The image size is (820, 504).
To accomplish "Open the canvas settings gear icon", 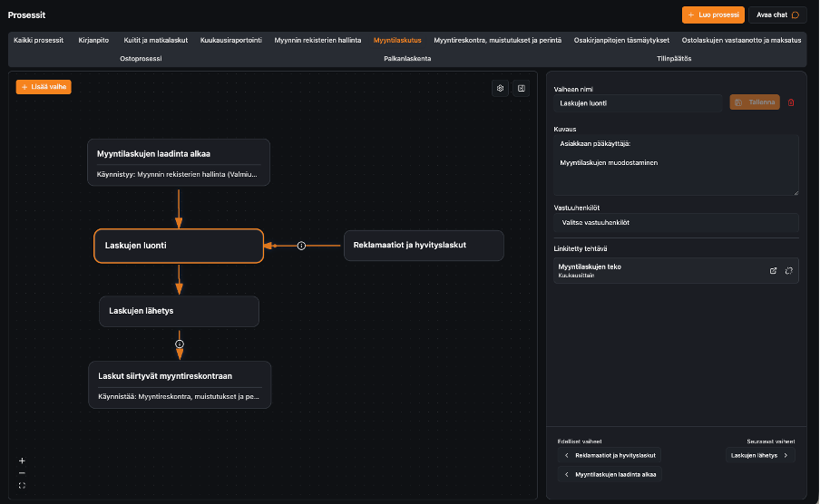I will pos(500,88).
